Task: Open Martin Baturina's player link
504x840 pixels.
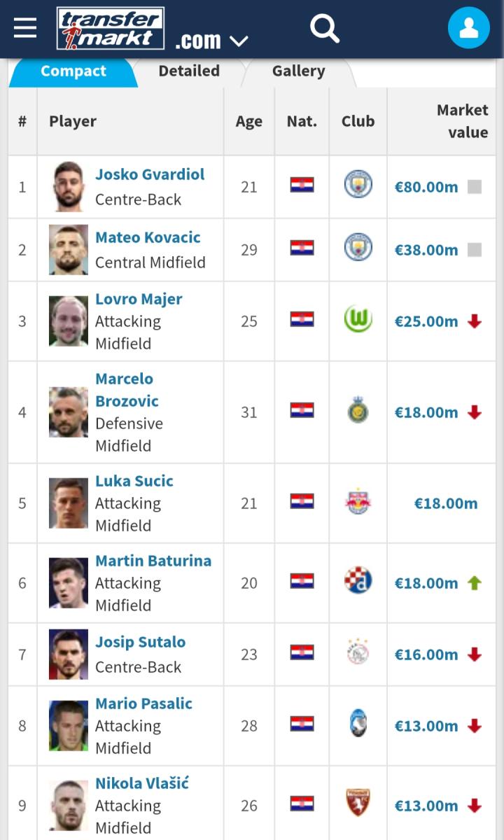Action: pos(153,561)
